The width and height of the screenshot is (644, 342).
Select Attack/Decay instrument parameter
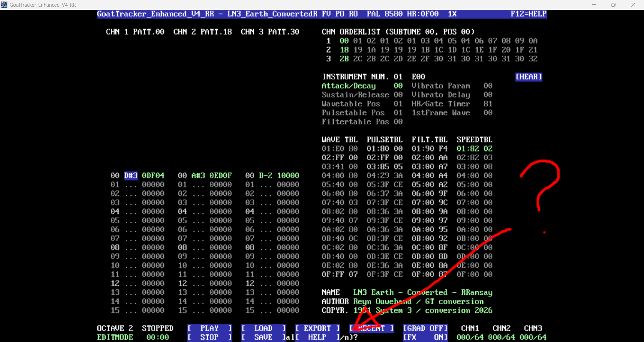[349, 86]
